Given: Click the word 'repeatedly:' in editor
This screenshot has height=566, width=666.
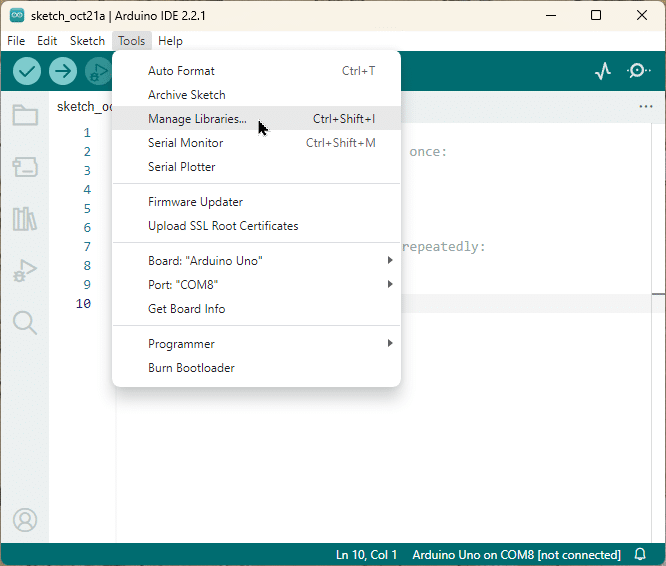Looking at the screenshot, I should click(443, 246).
